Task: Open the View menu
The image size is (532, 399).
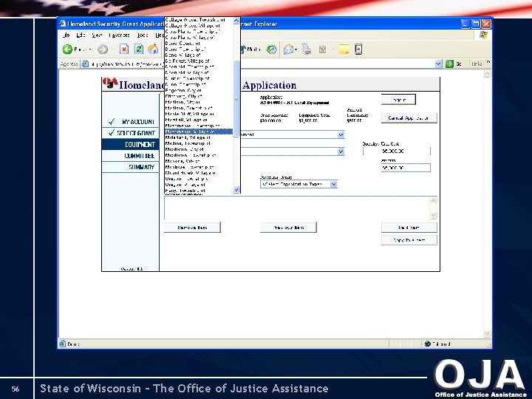Action: [x=97, y=35]
